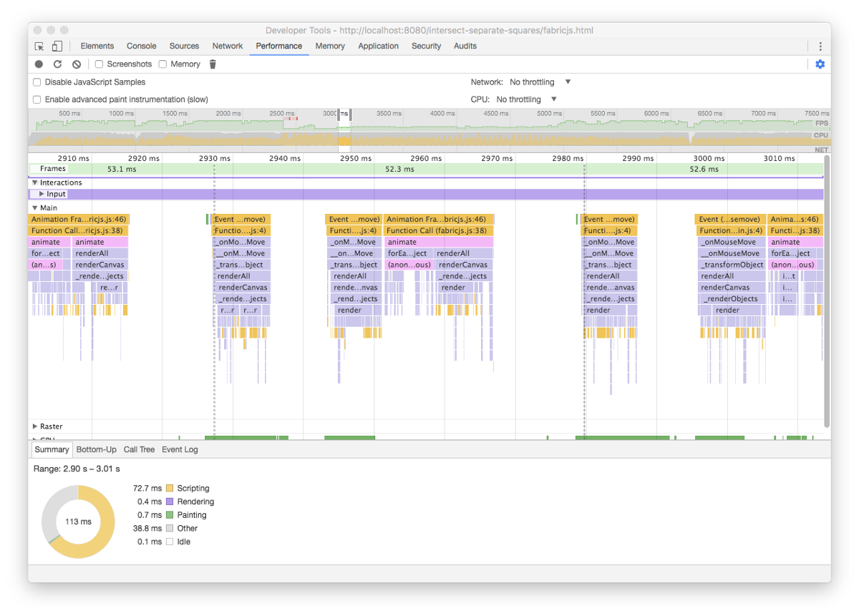Screen dimensions: 859x616
Task: Toggle the device toolbar icon
Action: point(57,46)
